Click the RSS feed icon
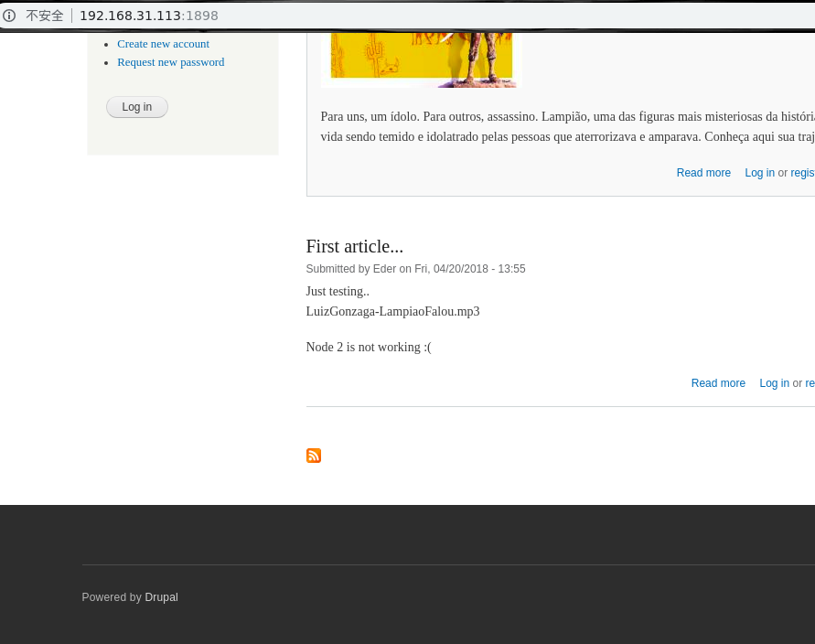 [313, 456]
